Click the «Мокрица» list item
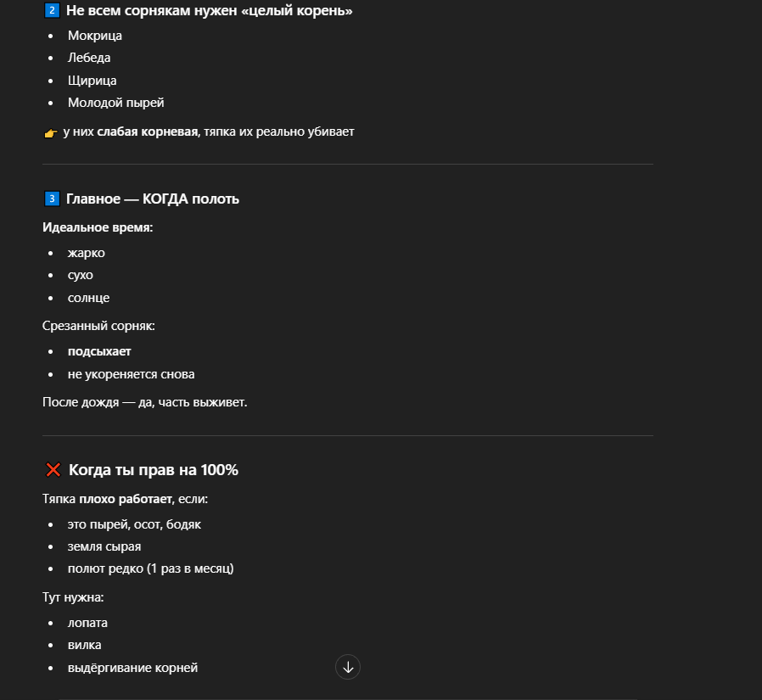 (x=95, y=36)
